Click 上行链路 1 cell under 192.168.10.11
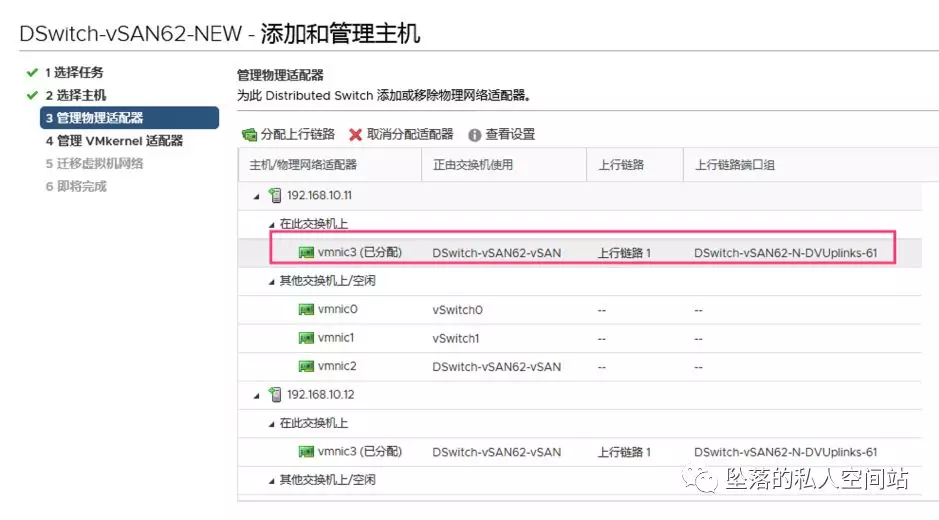This screenshot has width=939, height=520. pyautogui.click(x=624, y=253)
